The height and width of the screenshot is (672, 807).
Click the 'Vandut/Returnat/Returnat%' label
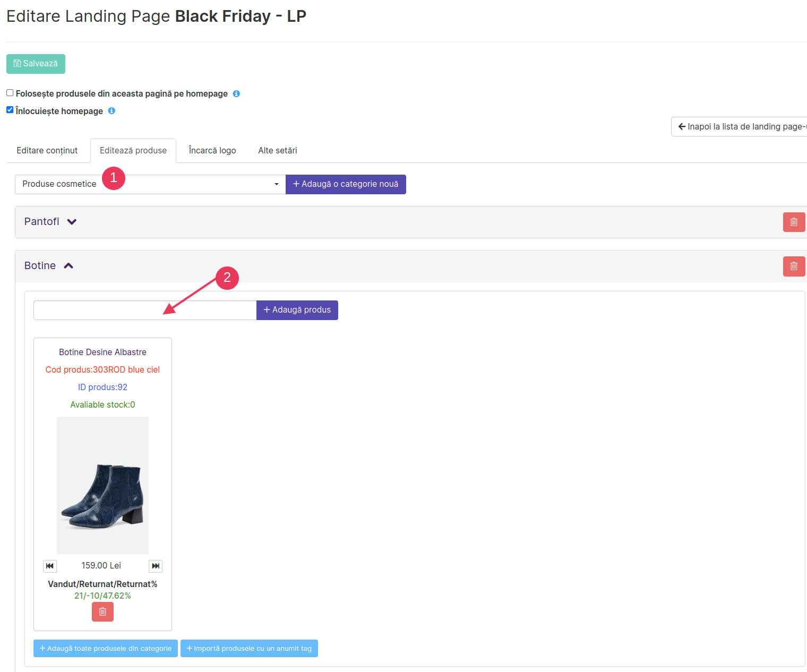(x=102, y=584)
